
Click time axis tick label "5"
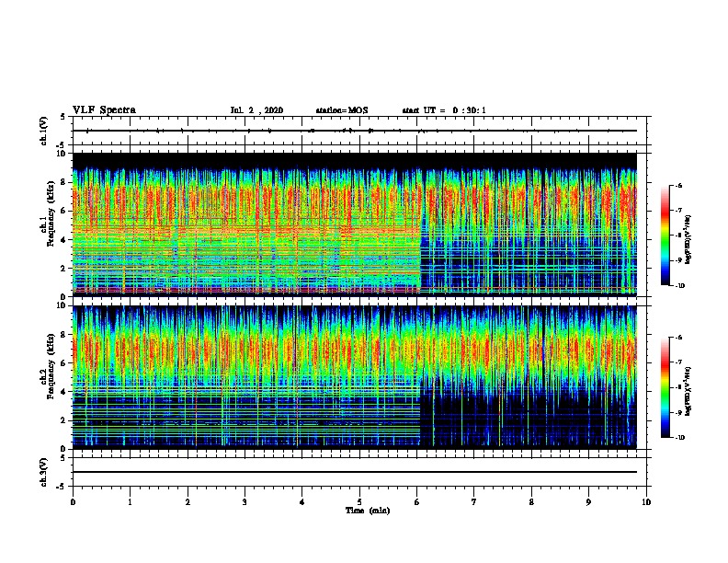(x=359, y=502)
